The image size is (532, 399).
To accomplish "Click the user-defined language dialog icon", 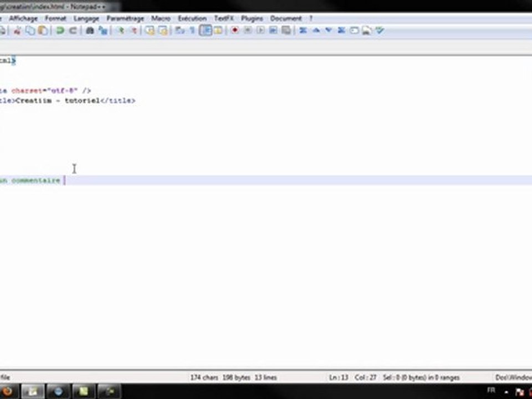I will tap(218, 31).
